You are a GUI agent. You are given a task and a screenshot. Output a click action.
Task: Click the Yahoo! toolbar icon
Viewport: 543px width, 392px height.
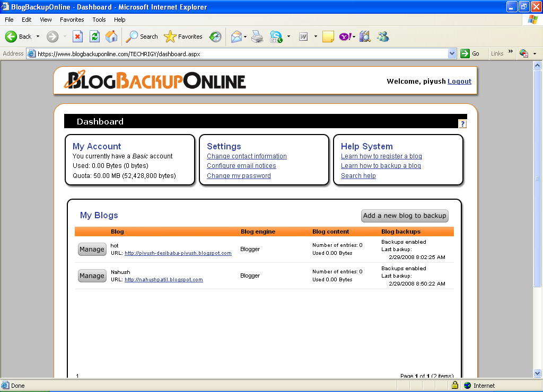coord(345,37)
